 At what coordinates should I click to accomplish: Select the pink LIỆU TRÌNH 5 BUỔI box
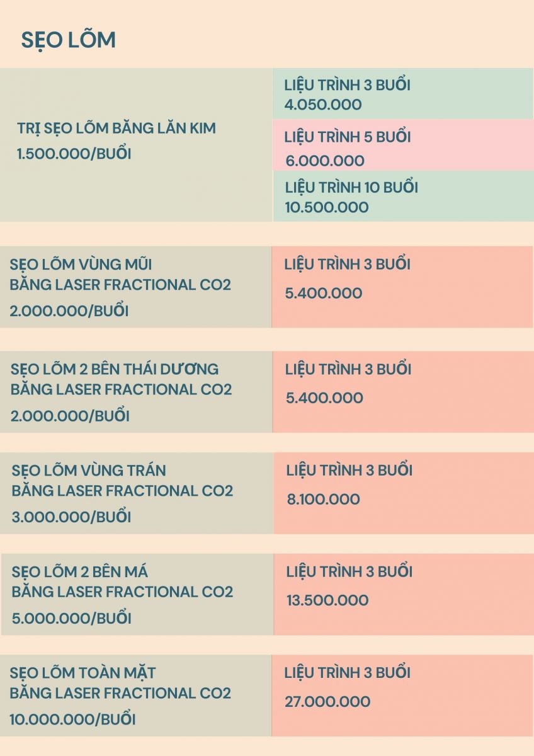(x=403, y=145)
